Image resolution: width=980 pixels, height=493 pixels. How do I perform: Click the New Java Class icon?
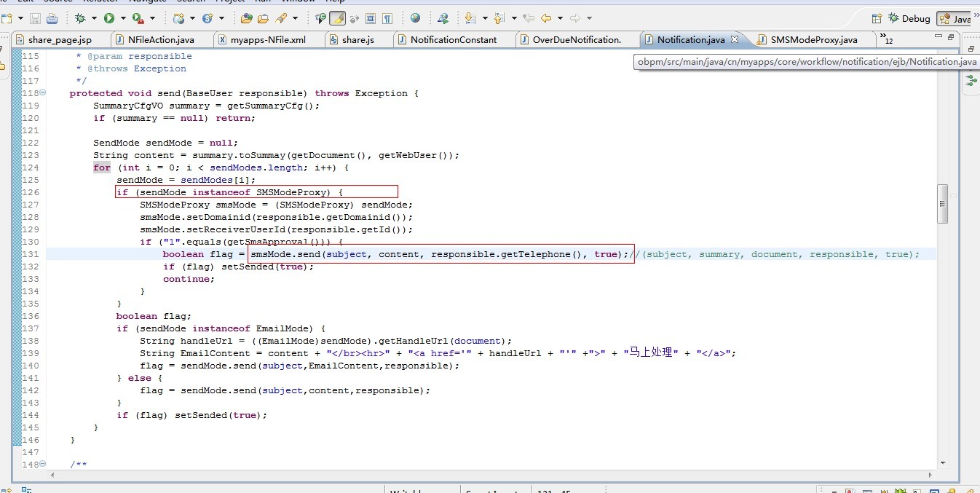coord(208,18)
